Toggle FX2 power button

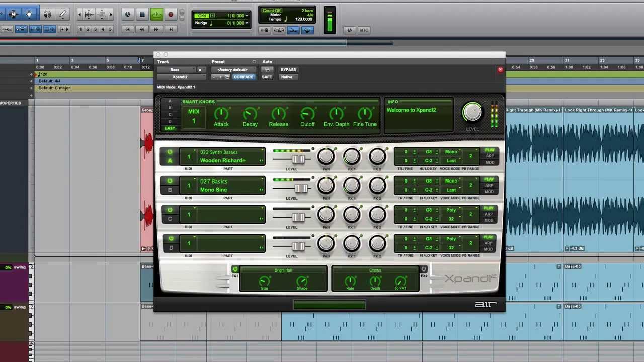click(x=423, y=269)
